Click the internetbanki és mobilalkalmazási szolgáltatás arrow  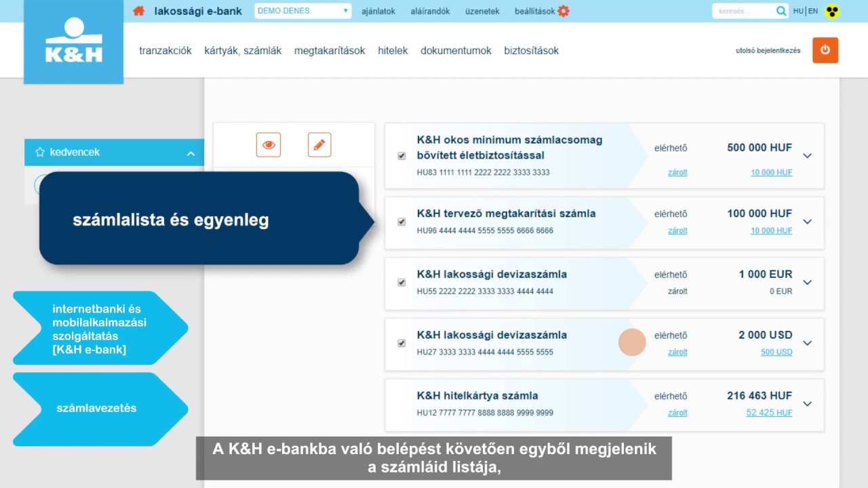(100, 329)
